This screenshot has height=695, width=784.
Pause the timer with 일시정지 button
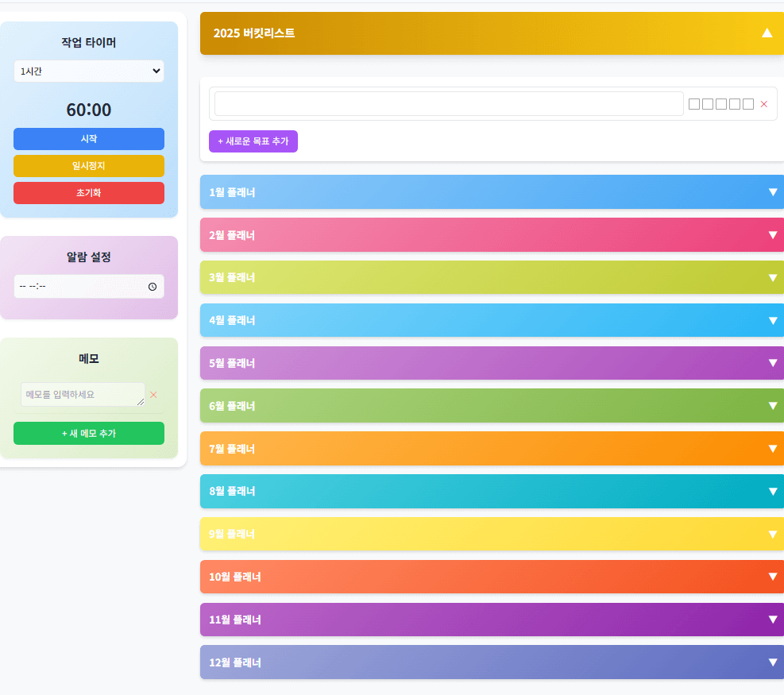point(88,166)
